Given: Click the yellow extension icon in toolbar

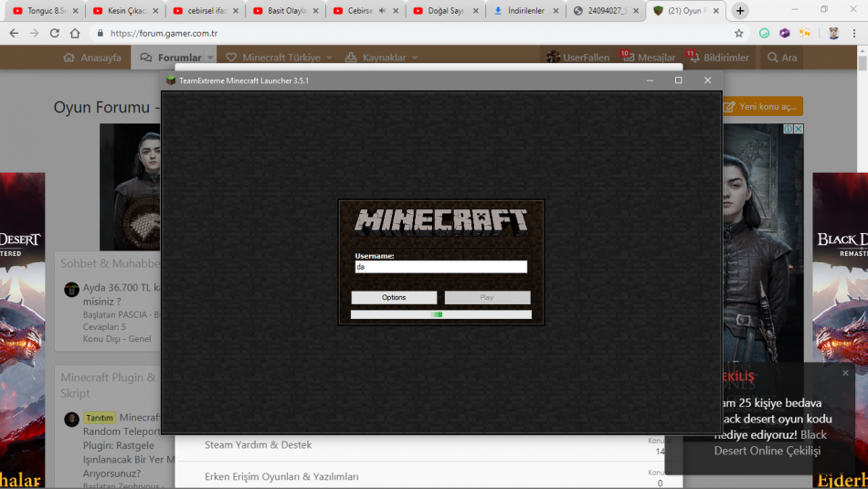Looking at the screenshot, I should coord(805,33).
